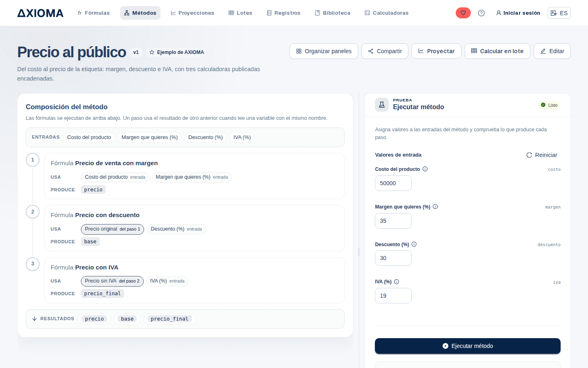Click the AXIOMA logo

[x=40, y=13]
